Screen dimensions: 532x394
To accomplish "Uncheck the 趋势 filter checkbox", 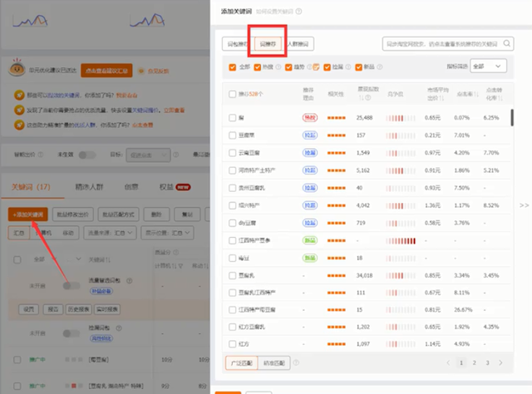I will point(288,67).
